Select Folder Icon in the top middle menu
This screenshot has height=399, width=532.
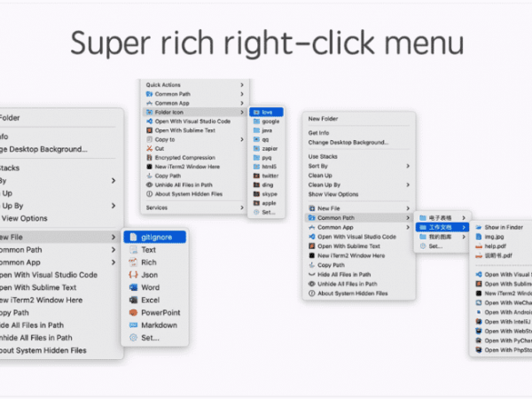(x=193, y=113)
